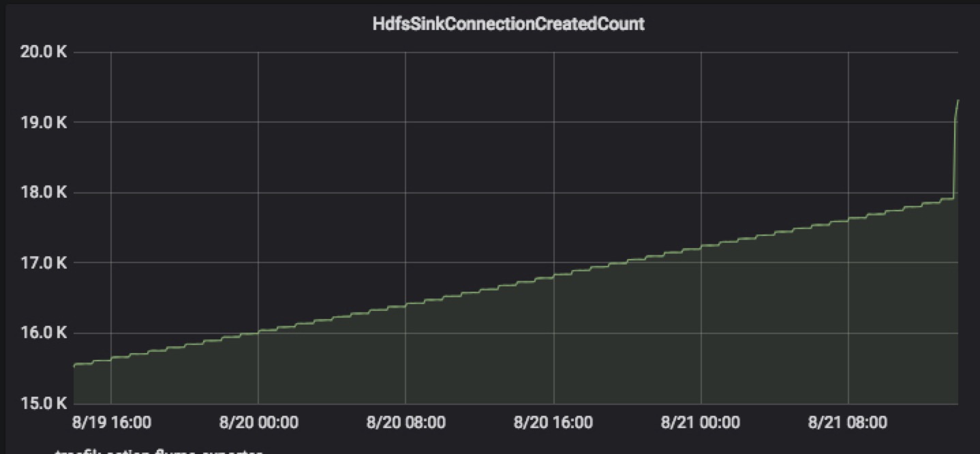Click the 20.0 K y-axis label
Viewport: 980px width, 454px height.
pos(44,52)
